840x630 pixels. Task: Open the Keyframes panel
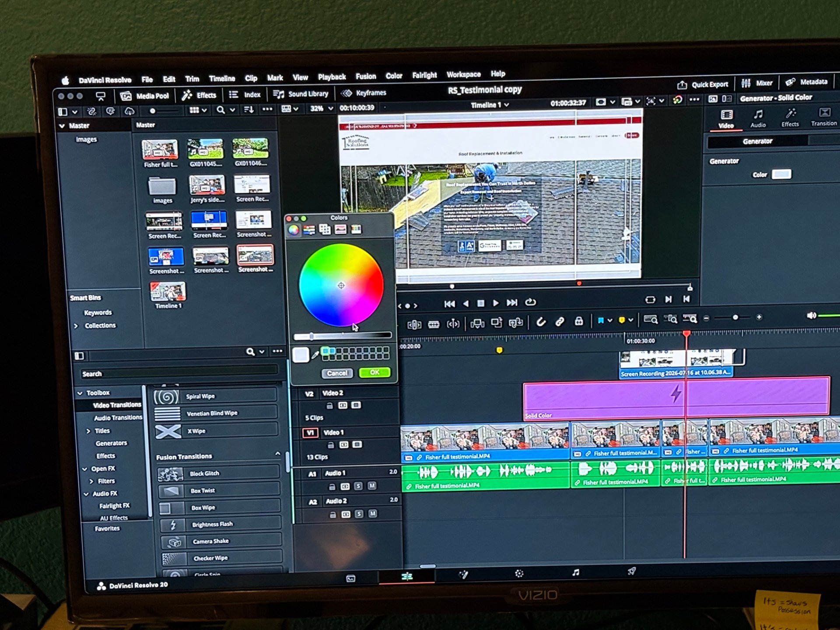pyautogui.click(x=364, y=93)
